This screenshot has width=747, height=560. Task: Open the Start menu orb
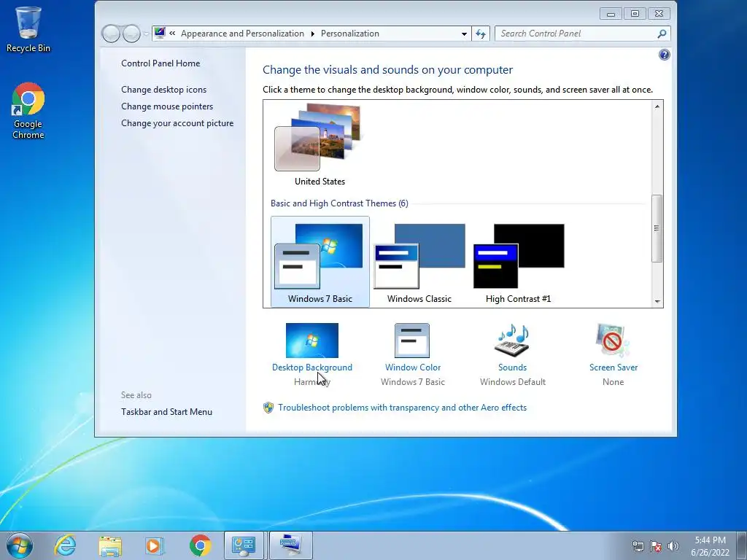[x=20, y=545]
